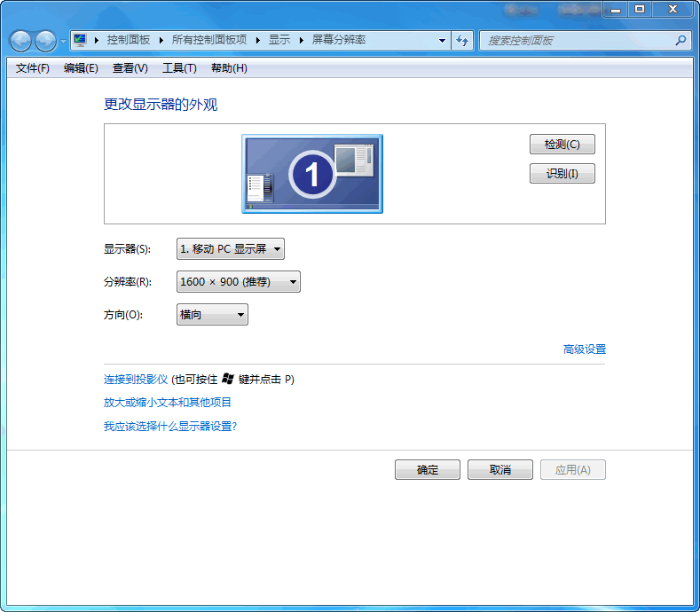Open the 方向 orientation dropdown
This screenshot has width=700, height=612.
(212, 315)
